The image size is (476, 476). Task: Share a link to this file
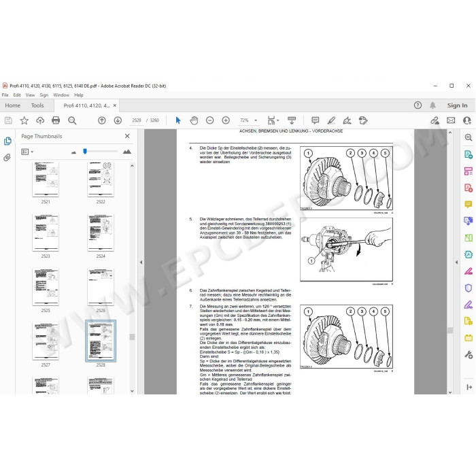pos(435,120)
